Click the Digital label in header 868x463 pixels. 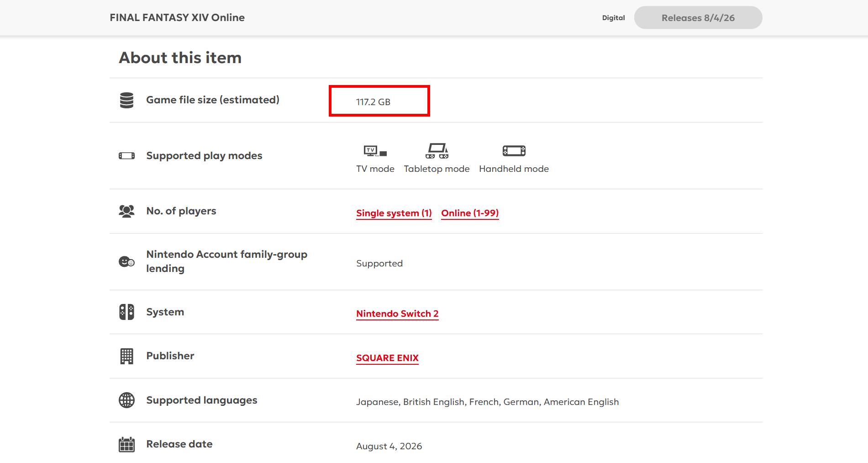[x=613, y=18]
